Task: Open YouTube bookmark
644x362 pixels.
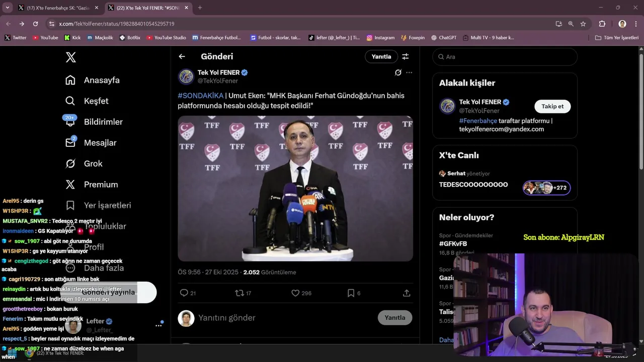Action: tap(45, 38)
